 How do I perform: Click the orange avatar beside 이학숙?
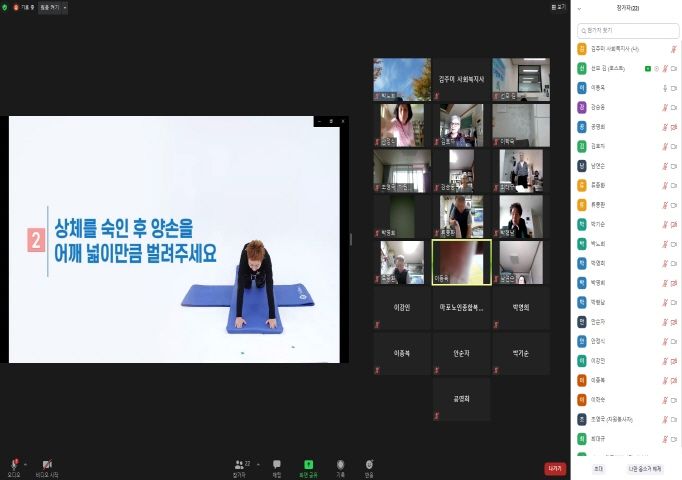click(x=582, y=400)
